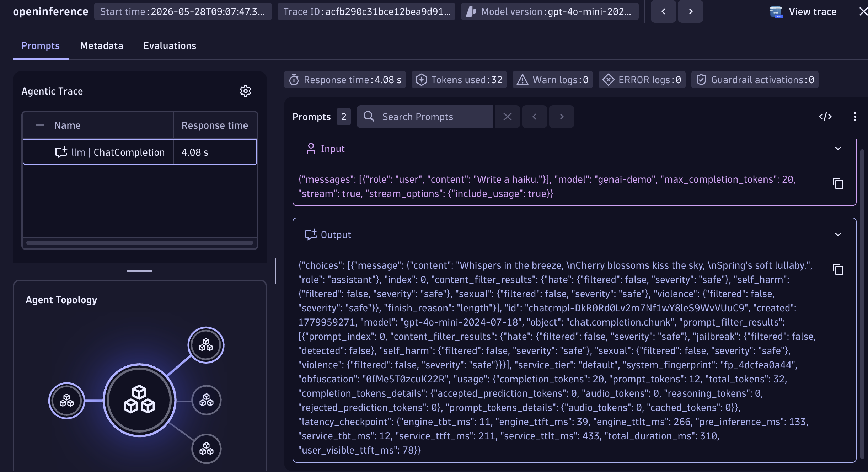
Task: Clear the Search Prompts field
Action: [x=507, y=117]
